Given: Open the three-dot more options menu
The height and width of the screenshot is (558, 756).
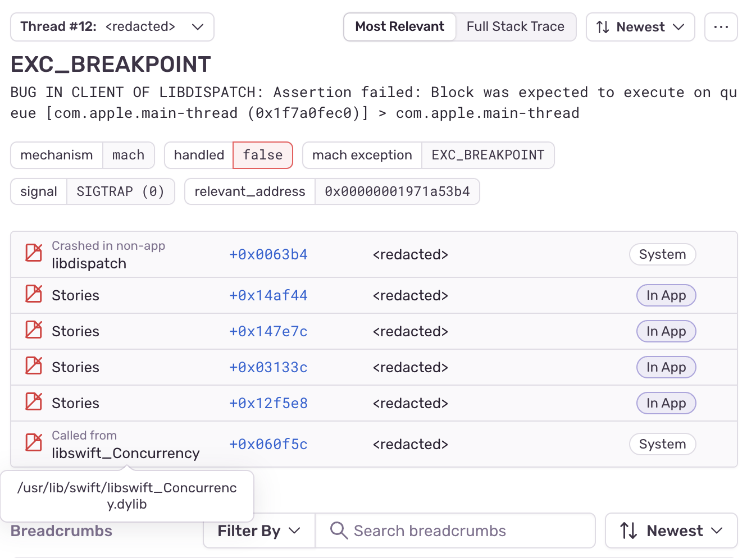Looking at the screenshot, I should 721,27.
